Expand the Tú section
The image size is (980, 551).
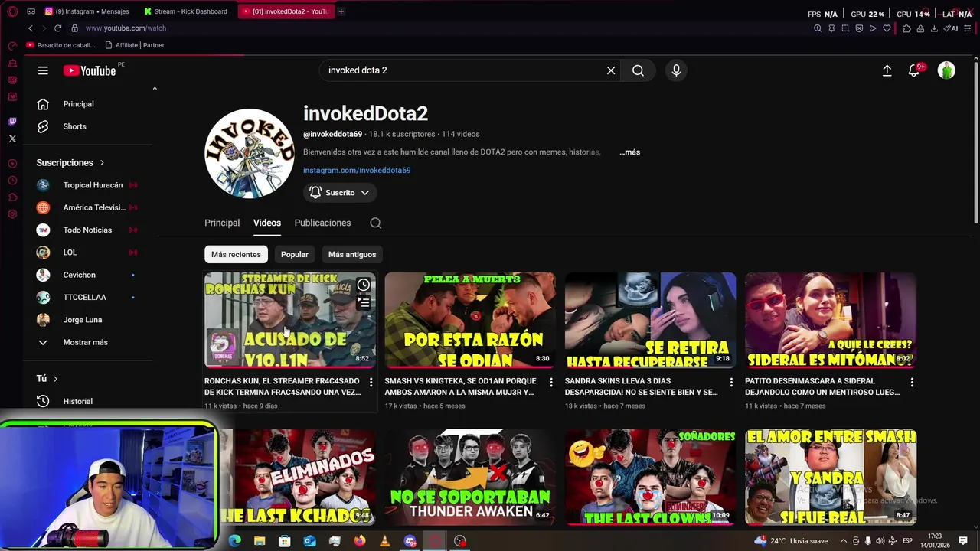click(47, 378)
